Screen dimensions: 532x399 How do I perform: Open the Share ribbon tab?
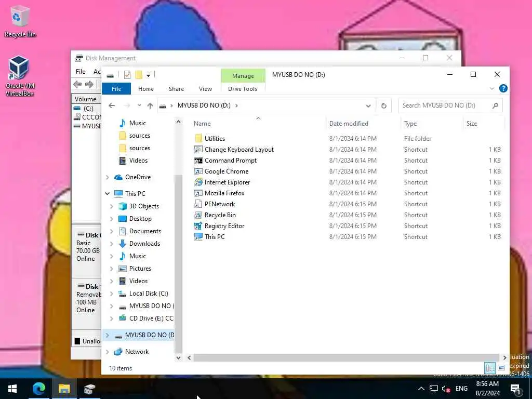click(x=177, y=89)
